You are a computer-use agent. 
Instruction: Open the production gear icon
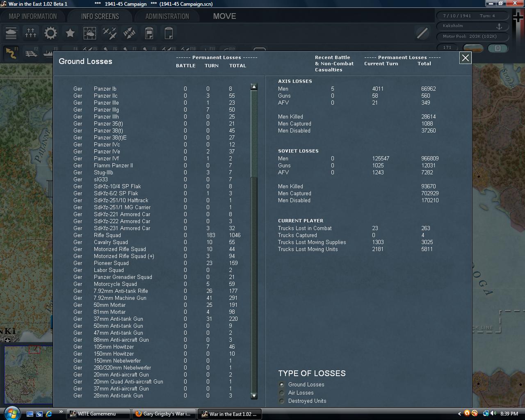coord(50,33)
